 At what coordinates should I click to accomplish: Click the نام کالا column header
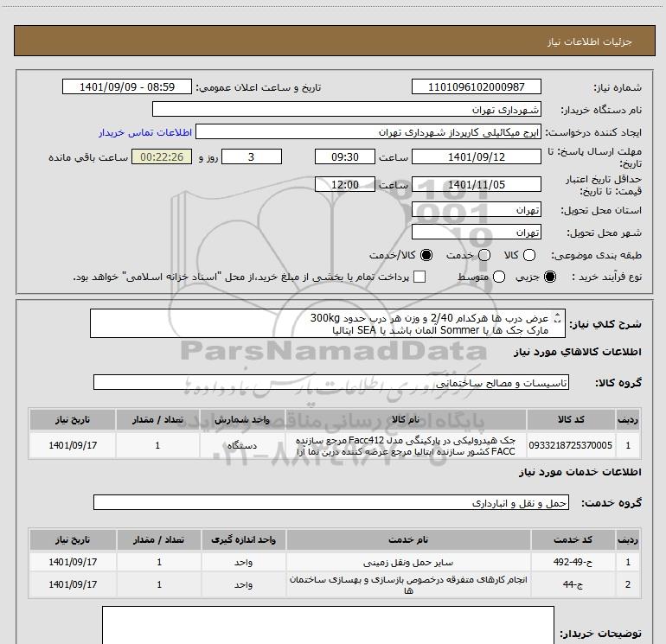pyautogui.click(x=406, y=420)
